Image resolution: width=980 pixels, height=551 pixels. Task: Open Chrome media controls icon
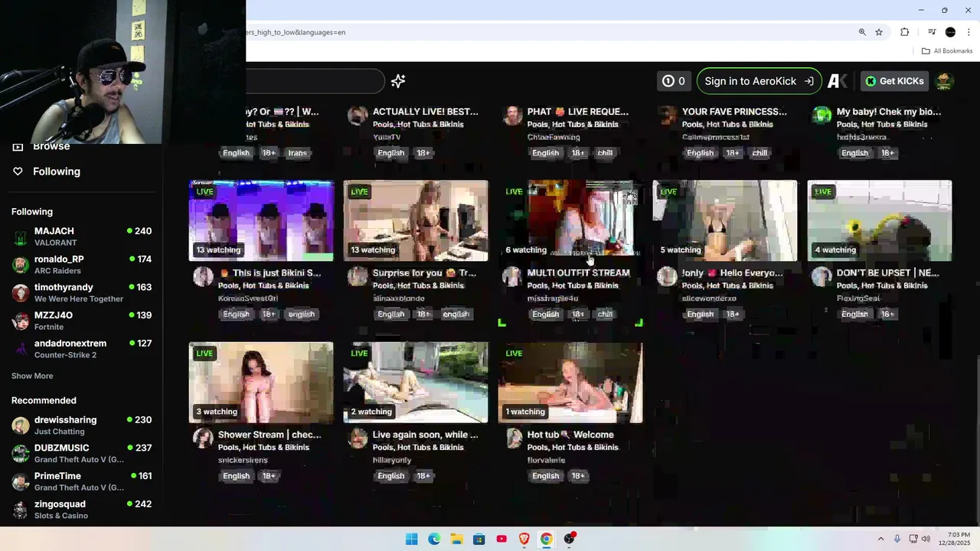pos(932,32)
